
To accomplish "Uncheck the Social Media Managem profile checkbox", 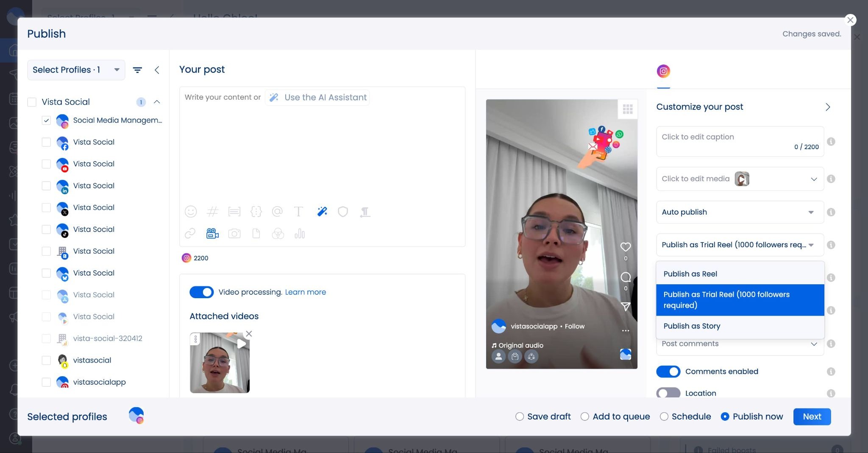I will pos(47,120).
